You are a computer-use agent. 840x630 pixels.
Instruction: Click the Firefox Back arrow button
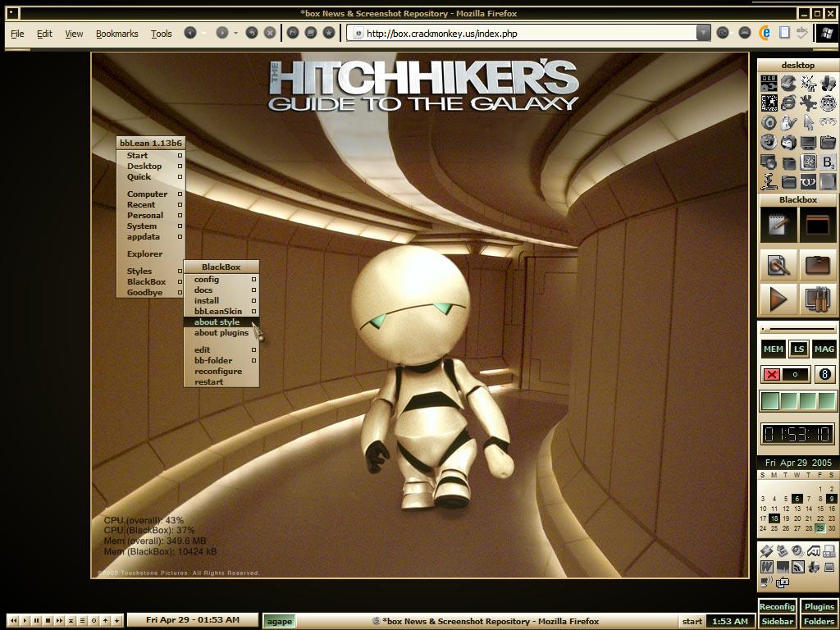pos(190,33)
